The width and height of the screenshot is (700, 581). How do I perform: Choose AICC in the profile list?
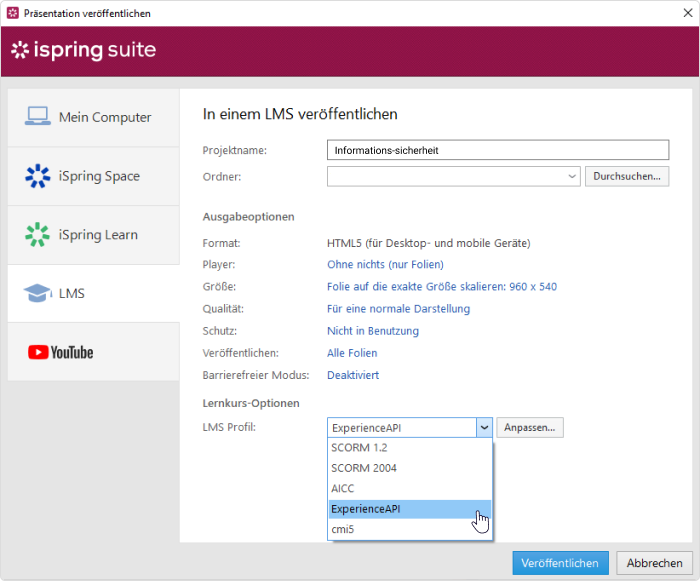point(410,489)
